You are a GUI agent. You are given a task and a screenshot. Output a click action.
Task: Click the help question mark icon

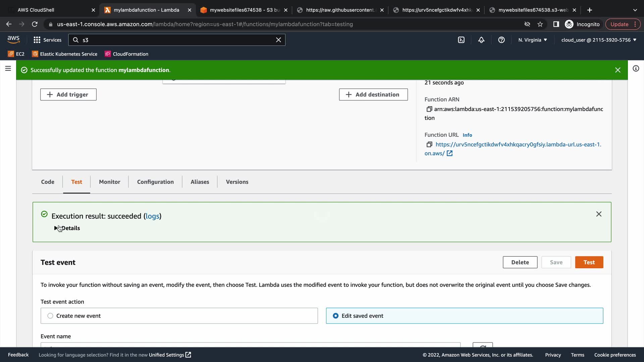click(x=501, y=40)
